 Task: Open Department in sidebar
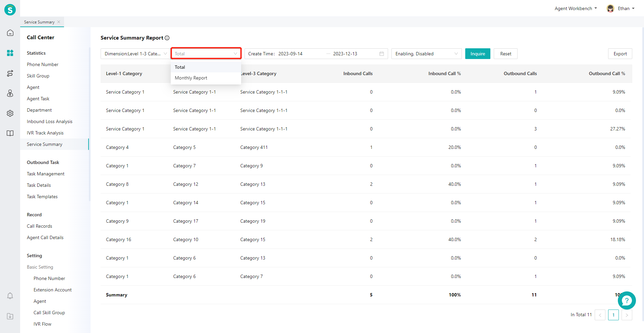pyautogui.click(x=39, y=110)
